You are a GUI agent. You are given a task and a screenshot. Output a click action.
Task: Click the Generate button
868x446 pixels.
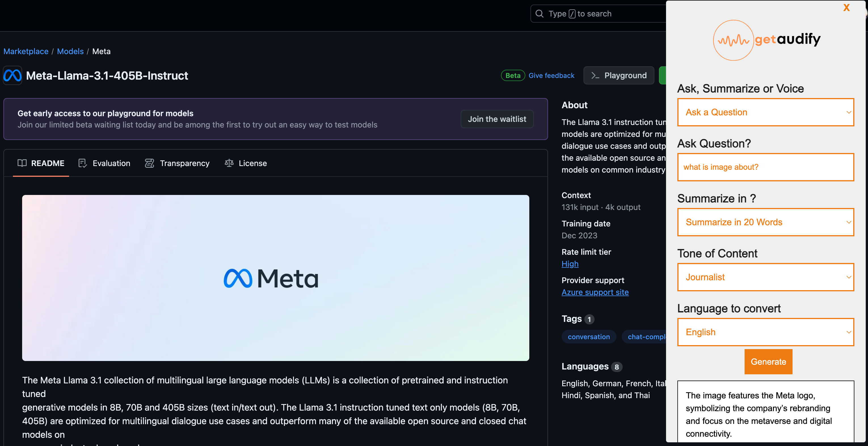(768, 362)
